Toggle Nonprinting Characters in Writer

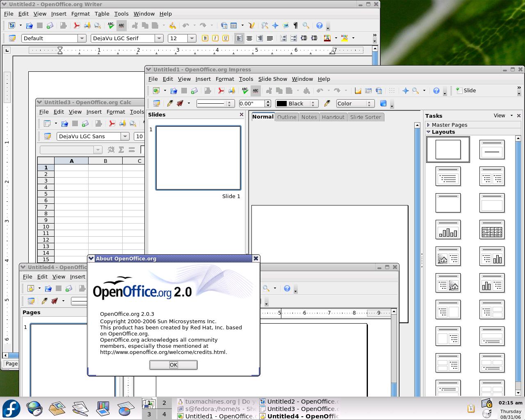296,25
